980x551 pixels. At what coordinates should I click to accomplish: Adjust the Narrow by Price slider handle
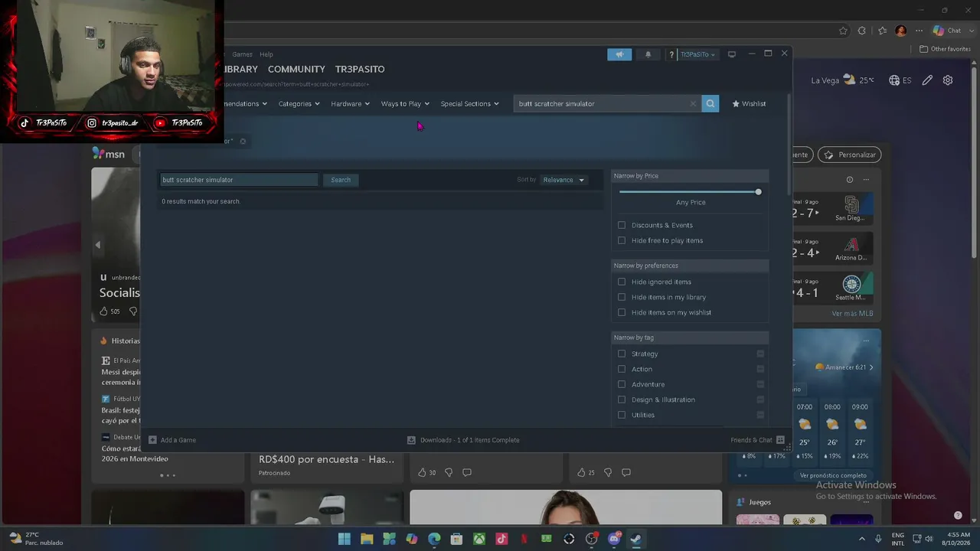click(x=758, y=191)
